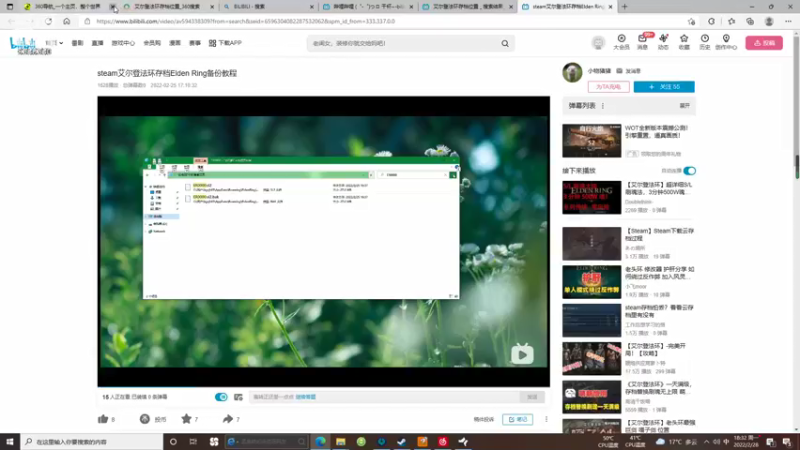Expand the 弹幕列表 panel with 展开
This screenshot has width=800, height=450.
point(684,106)
